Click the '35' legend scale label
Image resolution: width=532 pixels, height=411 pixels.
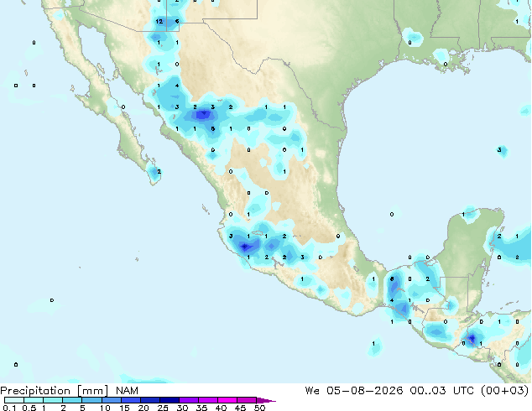coord(201,408)
